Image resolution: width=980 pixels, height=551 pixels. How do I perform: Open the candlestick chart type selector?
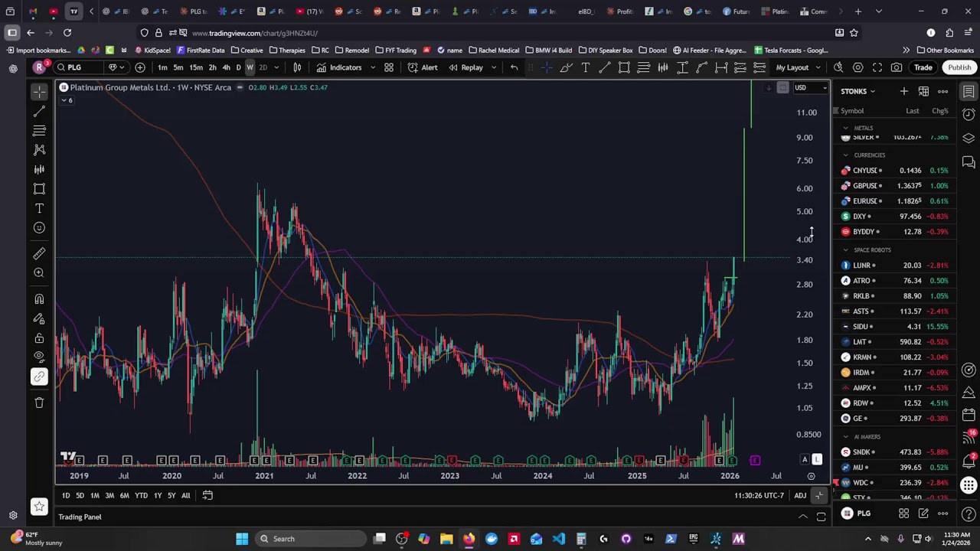coord(297,67)
